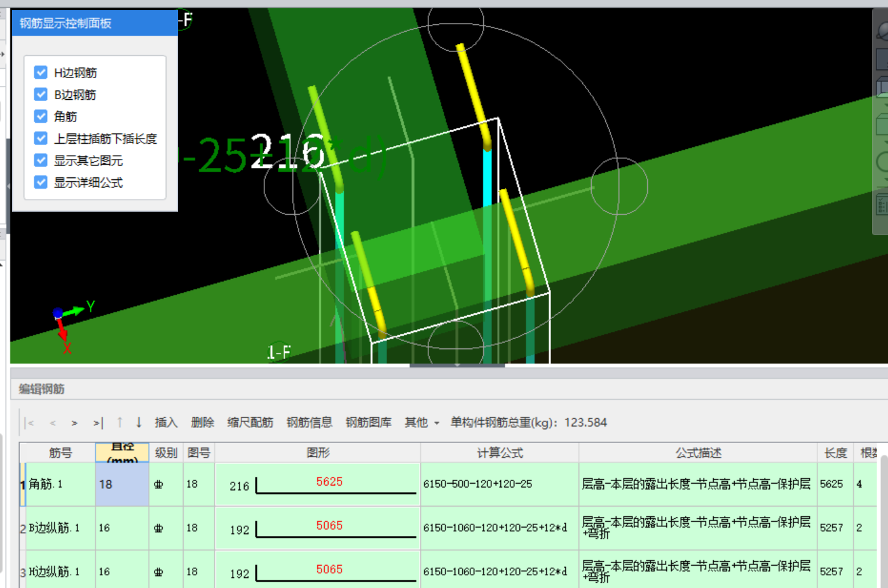Click the 长度 column header
The height and width of the screenshot is (588, 888).
836,453
